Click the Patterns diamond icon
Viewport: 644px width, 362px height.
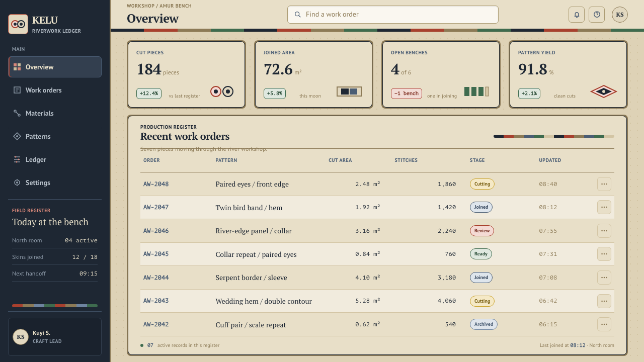[x=17, y=136]
